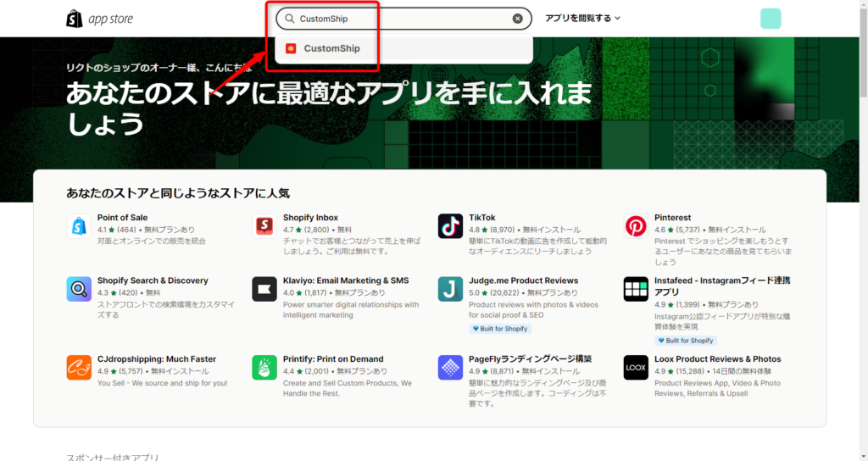Viewport: 868px width, 461px height.
Task: Open the teal account avatar
Action: coord(771,19)
